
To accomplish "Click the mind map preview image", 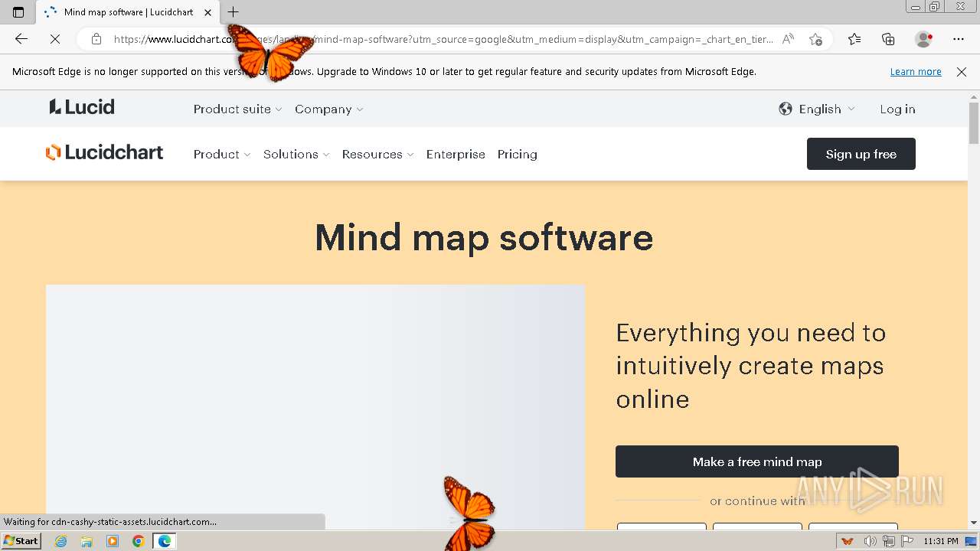I will tap(315, 407).
